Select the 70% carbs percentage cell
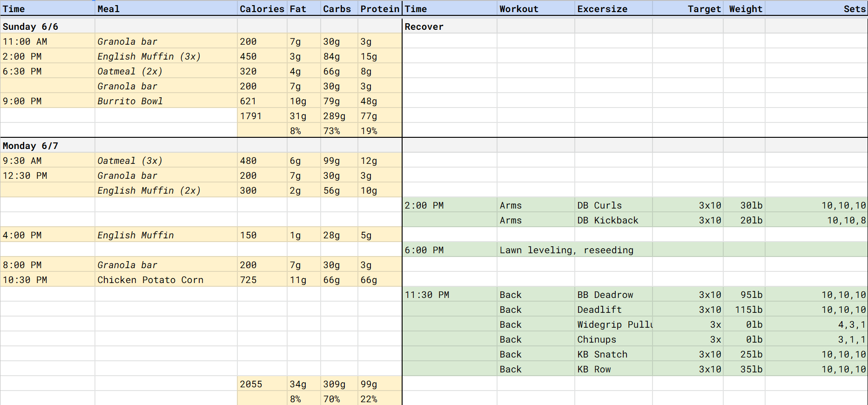 tap(339, 398)
